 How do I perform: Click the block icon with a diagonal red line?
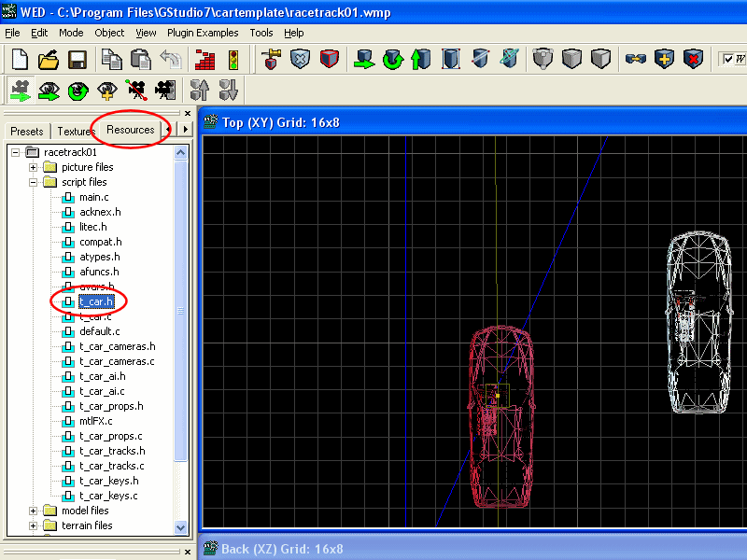point(480,60)
